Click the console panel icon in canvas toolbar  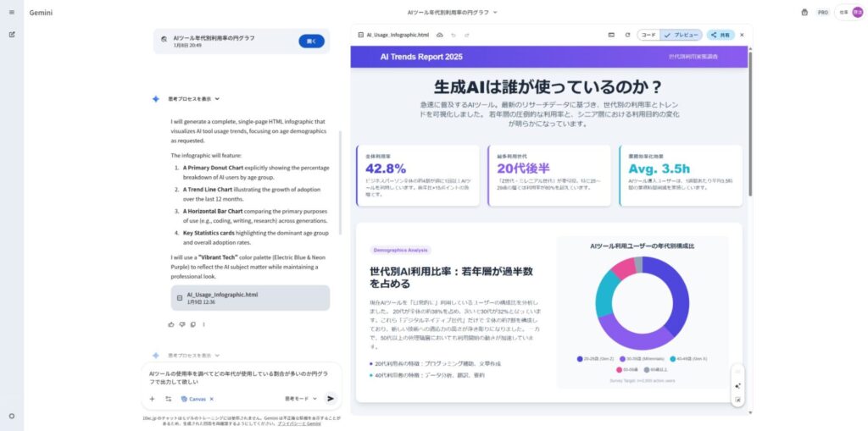click(611, 35)
